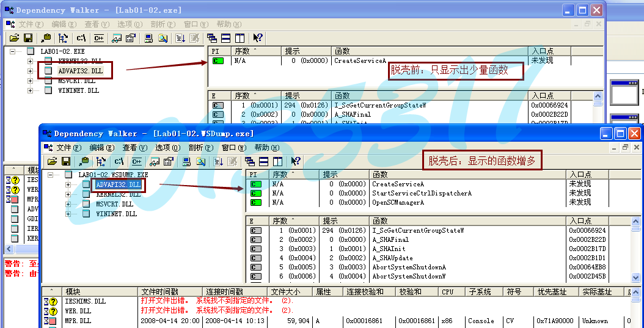Expand WININET.DLL under LAB01-02.WSDUMP.EXE
This screenshot has height=328, width=644.
pyautogui.click(x=68, y=214)
